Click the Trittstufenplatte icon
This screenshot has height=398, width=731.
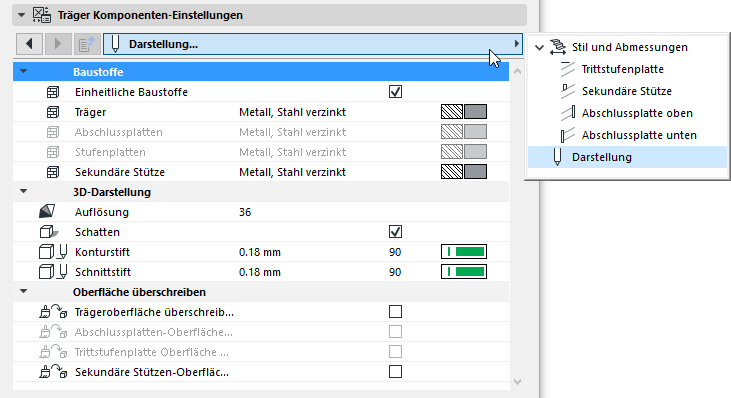(x=568, y=69)
